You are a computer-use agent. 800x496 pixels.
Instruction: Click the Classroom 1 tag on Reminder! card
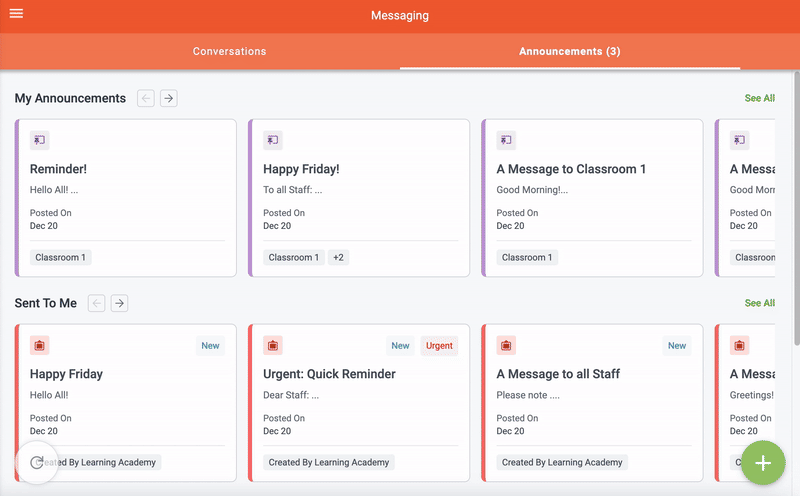tap(60, 257)
